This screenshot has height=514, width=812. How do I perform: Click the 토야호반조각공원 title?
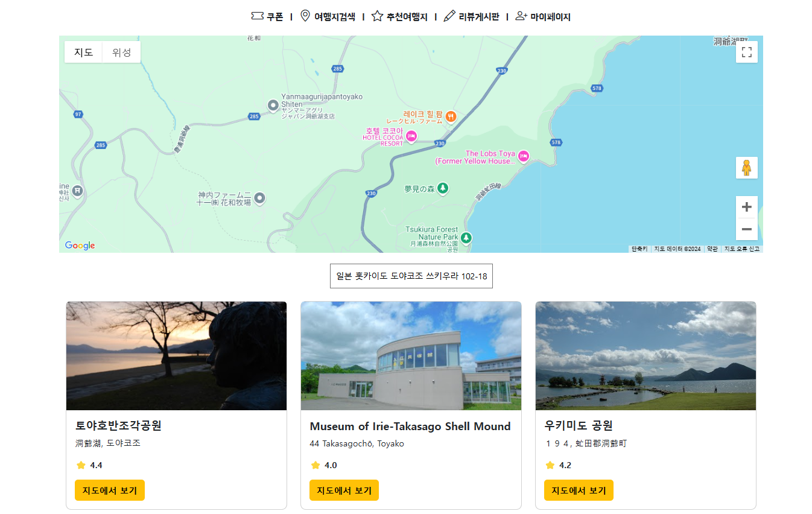[x=119, y=426]
